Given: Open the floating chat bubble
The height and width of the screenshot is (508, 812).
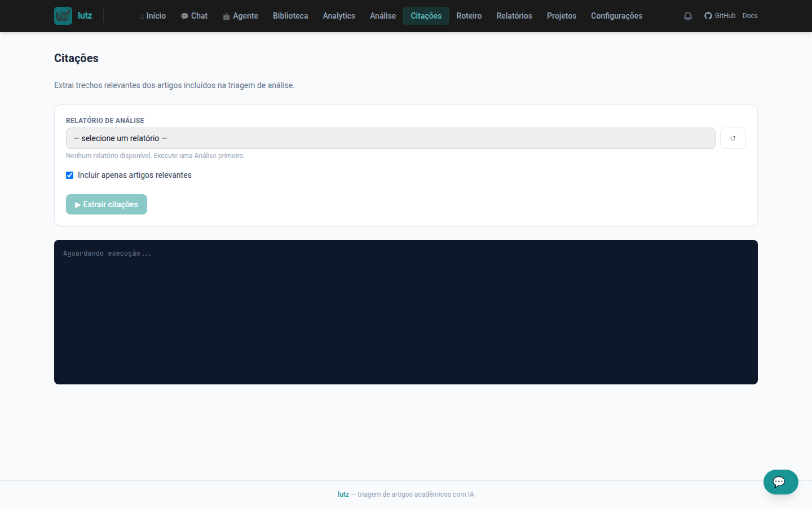Looking at the screenshot, I should pos(781,482).
